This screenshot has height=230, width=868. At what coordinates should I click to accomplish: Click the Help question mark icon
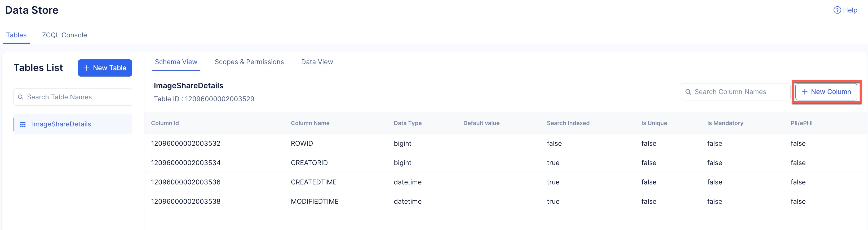pyautogui.click(x=837, y=10)
